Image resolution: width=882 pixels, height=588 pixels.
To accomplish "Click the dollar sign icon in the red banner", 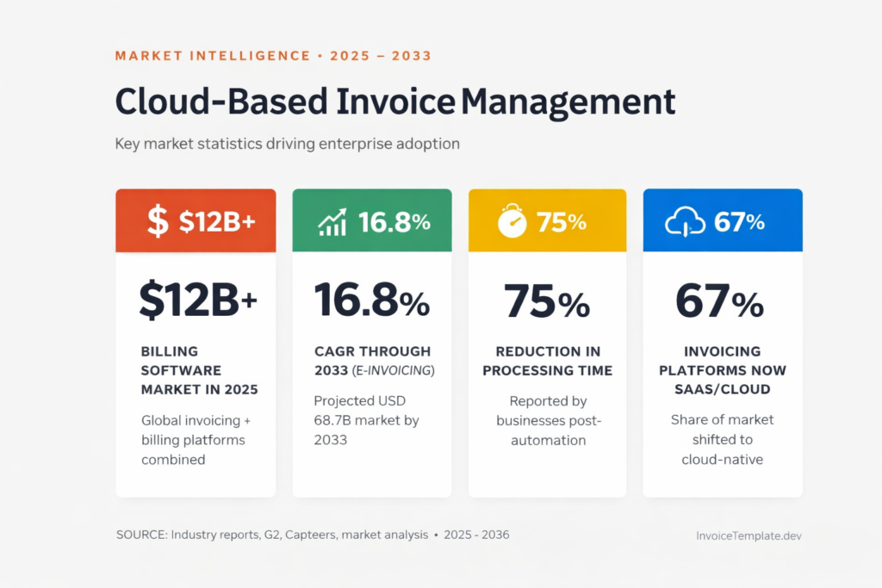I will [x=158, y=221].
